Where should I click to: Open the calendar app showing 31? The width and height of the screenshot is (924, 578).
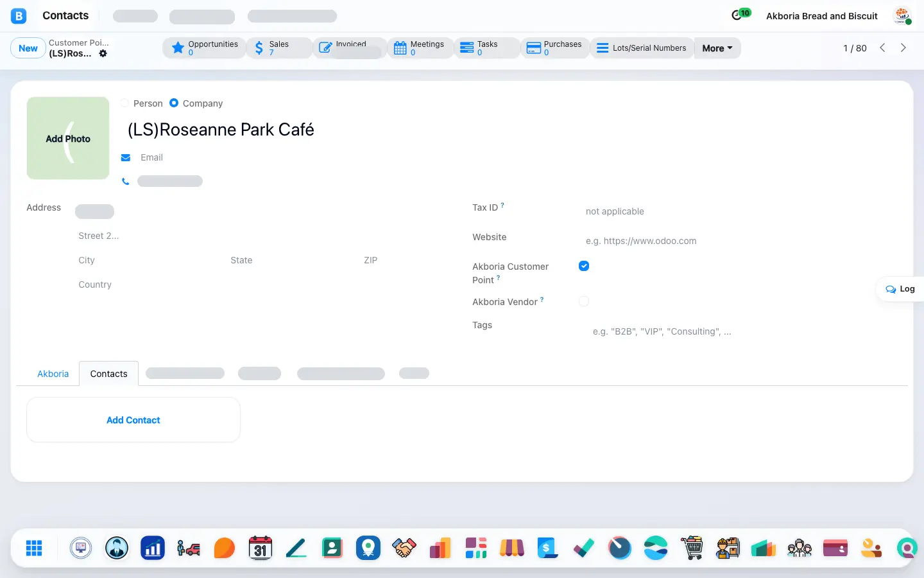(261, 548)
